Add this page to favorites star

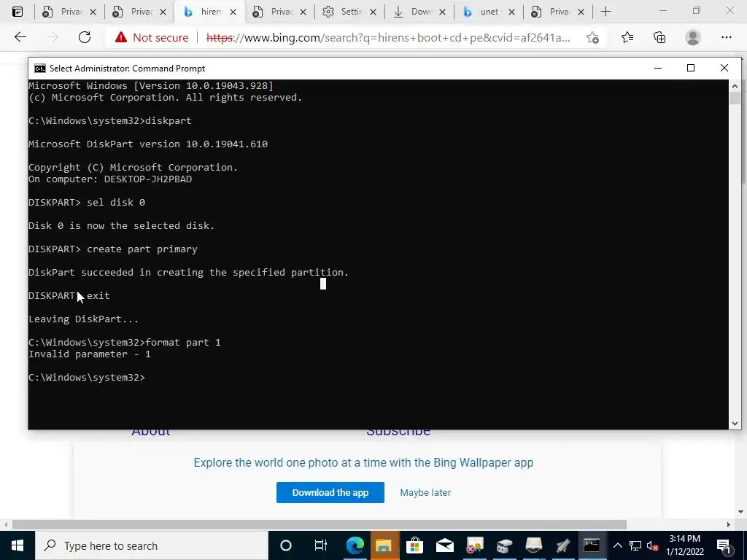pos(592,38)
